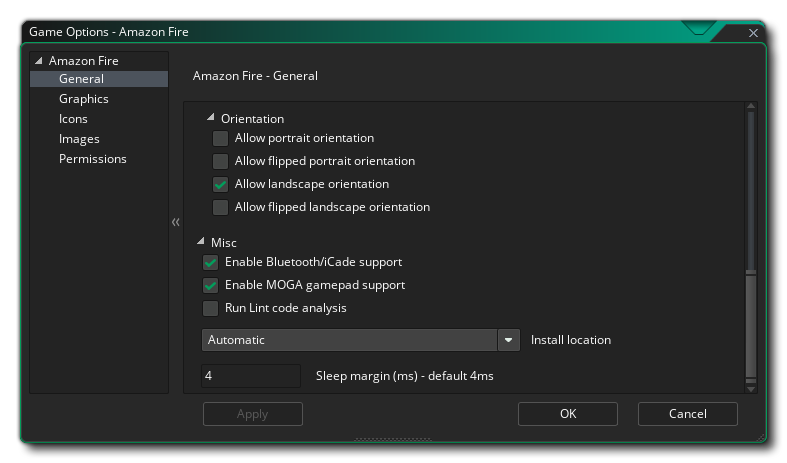Select General in the sidebar

pyautogui.click(x=99, y=79)
